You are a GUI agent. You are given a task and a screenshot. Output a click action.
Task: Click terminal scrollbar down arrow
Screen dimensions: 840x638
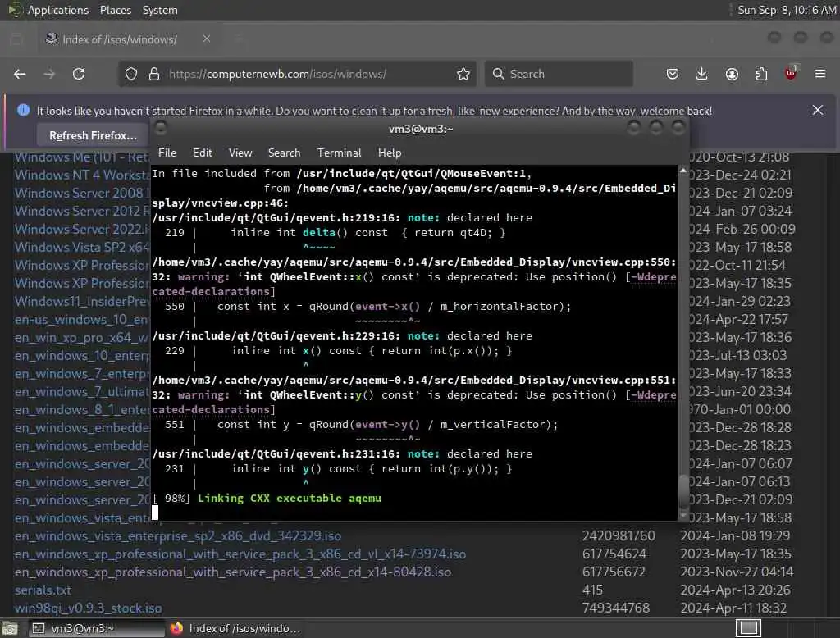tap(683, 515)
